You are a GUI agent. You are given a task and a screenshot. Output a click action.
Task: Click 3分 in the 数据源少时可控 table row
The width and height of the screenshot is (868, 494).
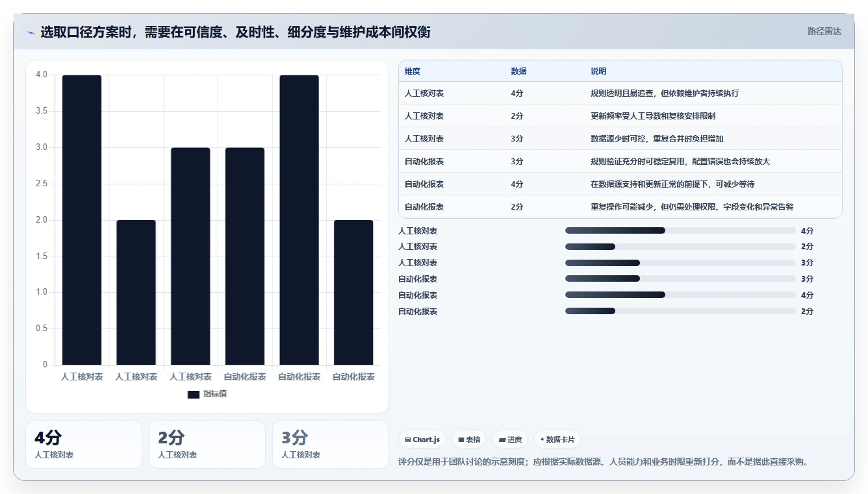pos(517,139)
